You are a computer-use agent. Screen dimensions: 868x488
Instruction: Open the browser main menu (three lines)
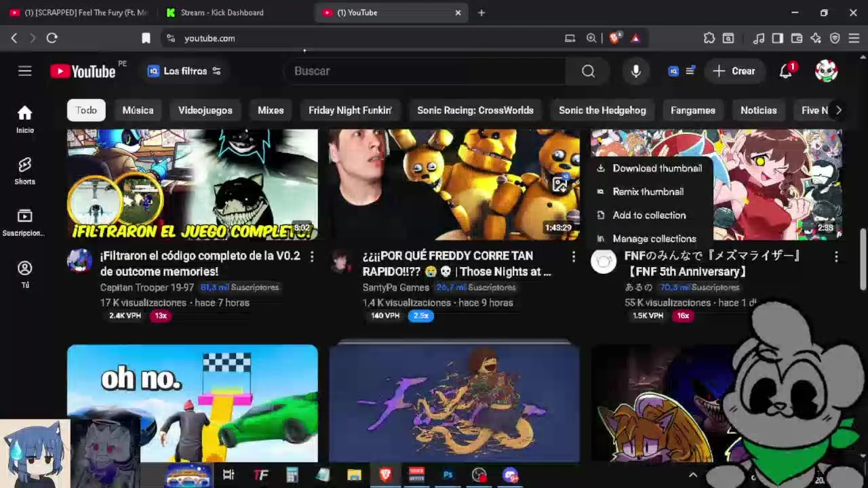[854, 38]
